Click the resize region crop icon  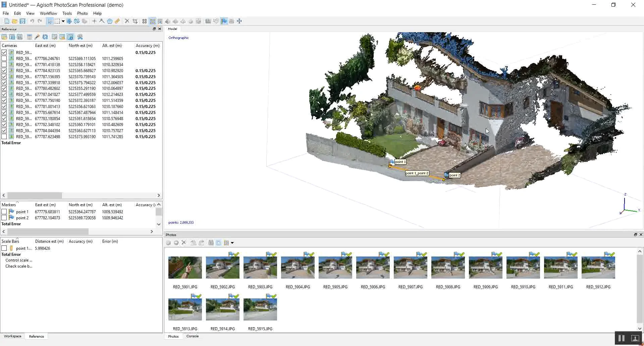pos(135,21)
